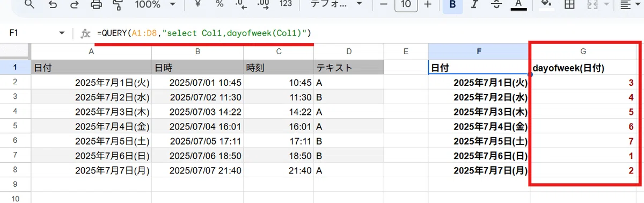Decrease decimal places button
The image size is (644, 203).
point(241,5)
